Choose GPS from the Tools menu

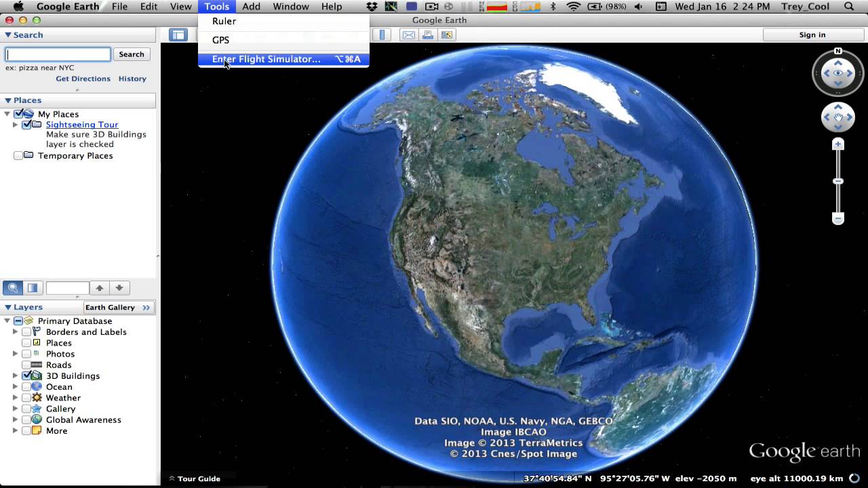[x=283, y=40]
